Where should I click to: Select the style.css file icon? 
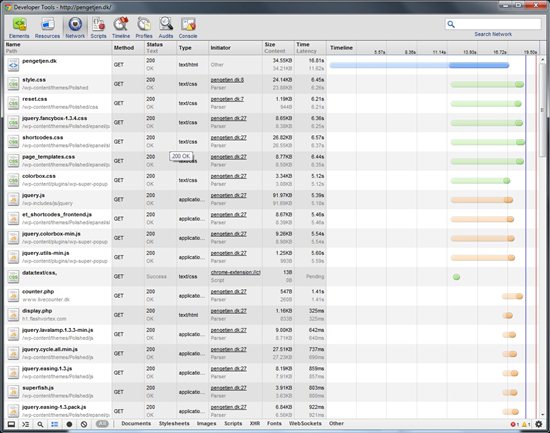13,84
